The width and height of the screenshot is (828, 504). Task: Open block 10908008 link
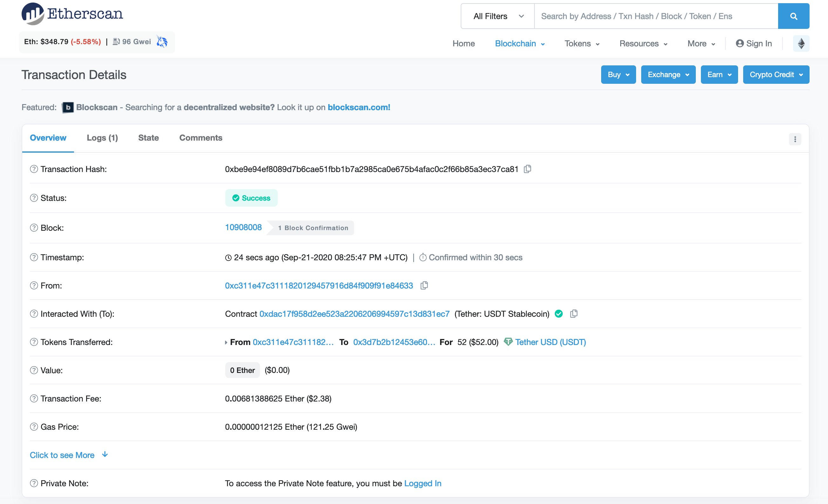click(243, 227)
